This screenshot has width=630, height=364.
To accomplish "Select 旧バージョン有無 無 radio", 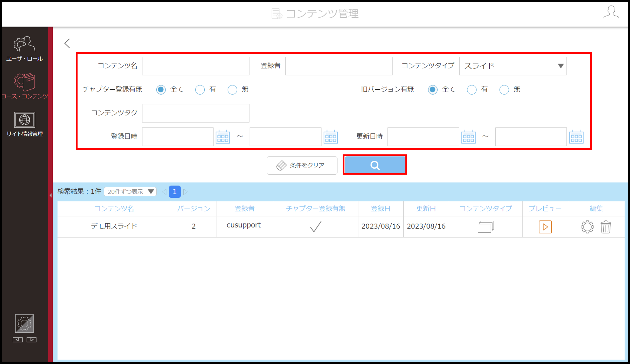I will click(x=504, y=90).
